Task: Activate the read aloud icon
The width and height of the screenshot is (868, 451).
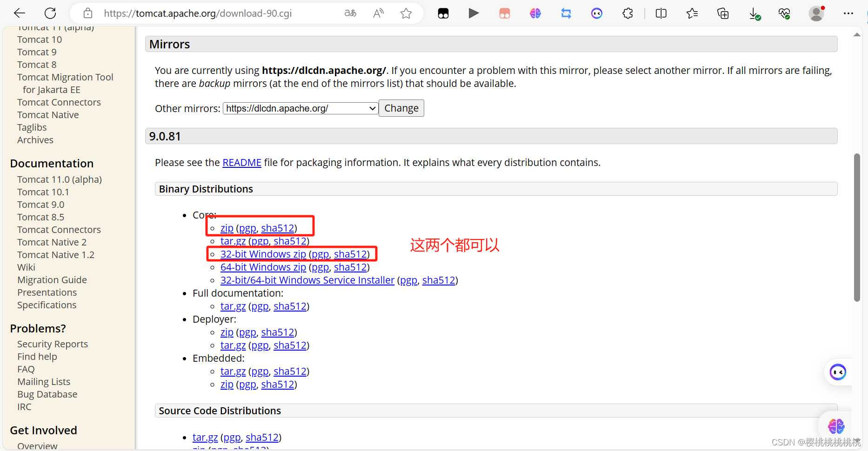Action: coord(379,13)
